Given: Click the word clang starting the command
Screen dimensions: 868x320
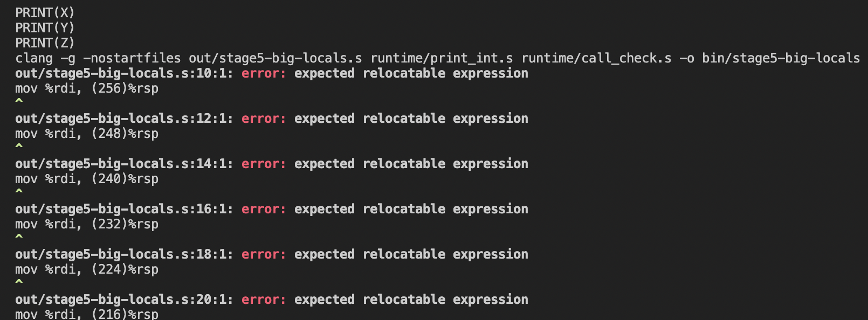Looking at the screenshot, I should coord(34,58).
